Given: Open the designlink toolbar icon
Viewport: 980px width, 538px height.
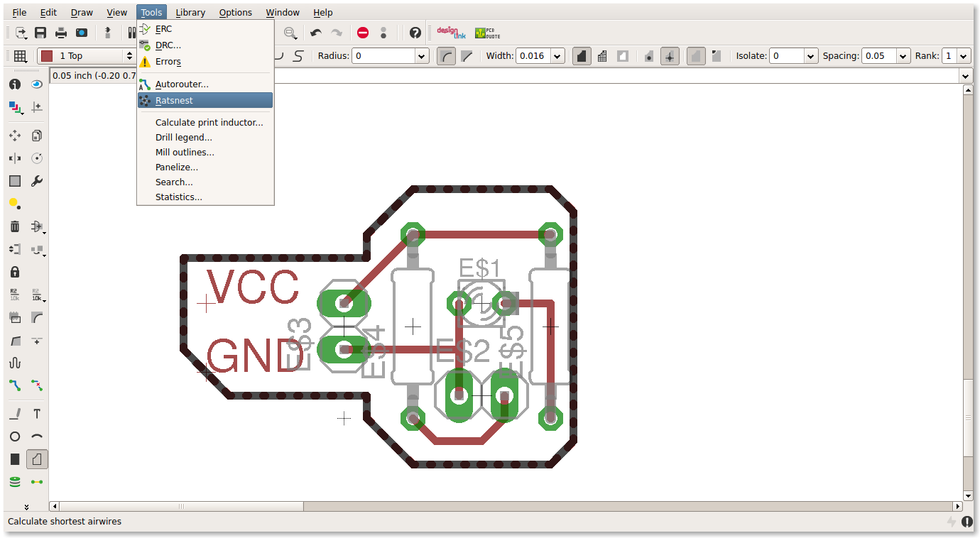Looking at the screenshot, I should pyautogui.click(x=451, y=33).
